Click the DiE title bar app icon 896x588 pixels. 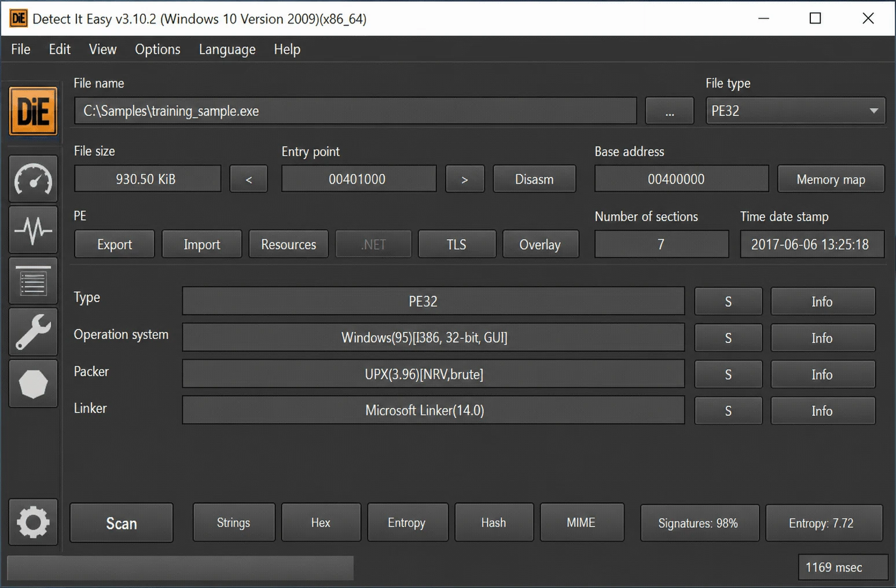pos(19,19)
